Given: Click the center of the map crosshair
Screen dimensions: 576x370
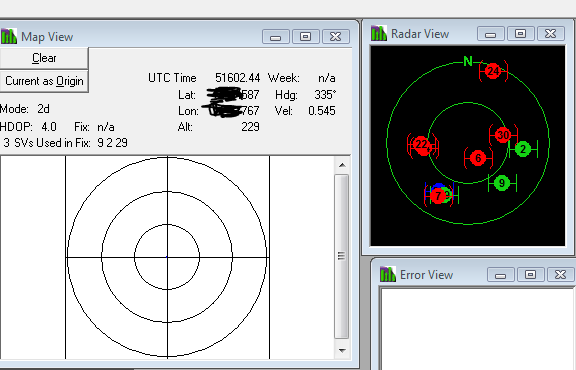Looking at the screenshot, I should click(168, 257).
